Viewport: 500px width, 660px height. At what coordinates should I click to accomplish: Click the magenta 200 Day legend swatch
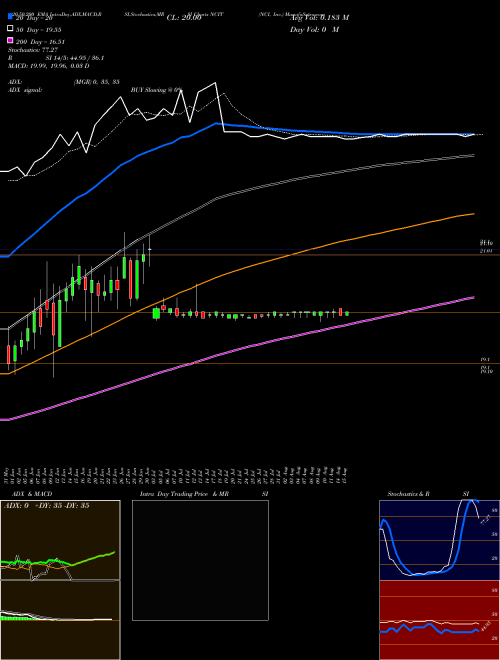coord(10,41)
